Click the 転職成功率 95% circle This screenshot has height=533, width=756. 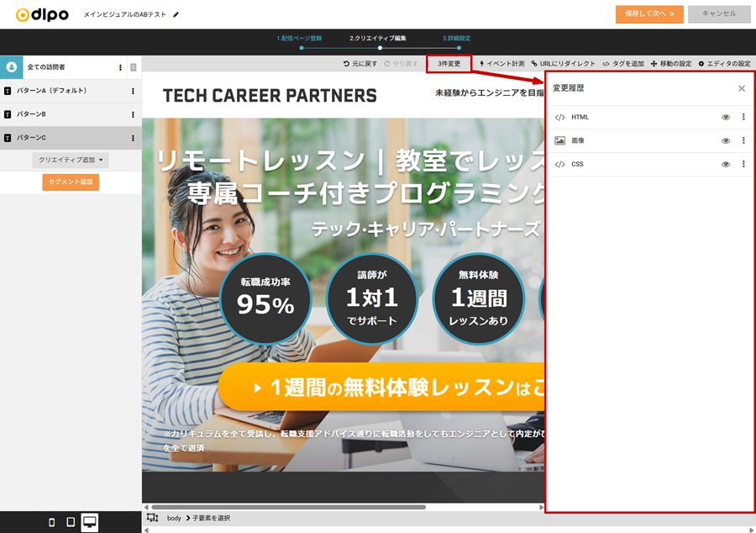pos(265,298)
